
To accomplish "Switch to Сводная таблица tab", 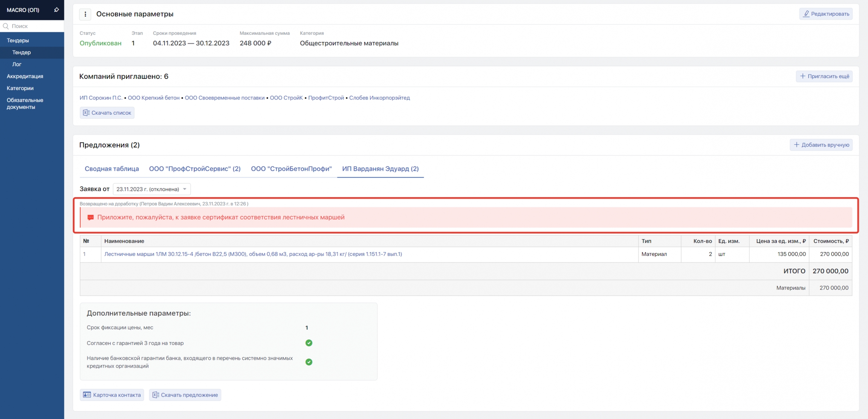I will [112, 169].
